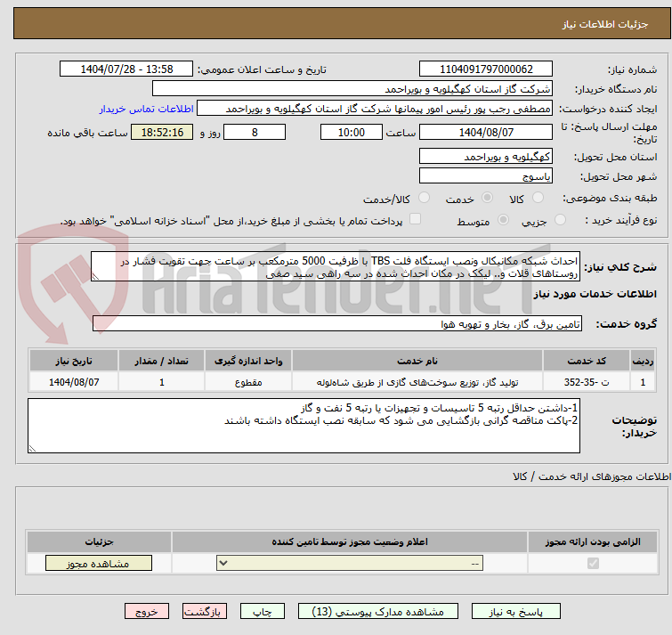Click the جزئیات column header in permits table
Image resolution: width=672 pixels, height=635 pixels.
(99, 542)
